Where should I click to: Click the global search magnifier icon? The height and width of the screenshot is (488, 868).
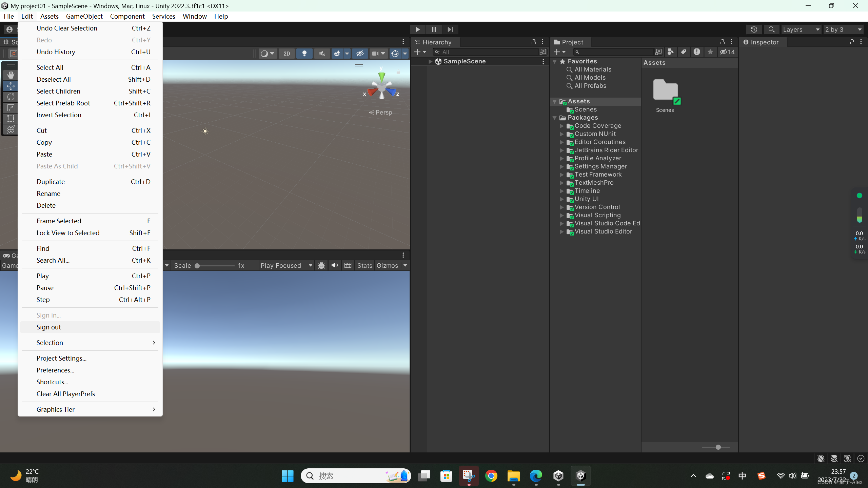(771, 29)
